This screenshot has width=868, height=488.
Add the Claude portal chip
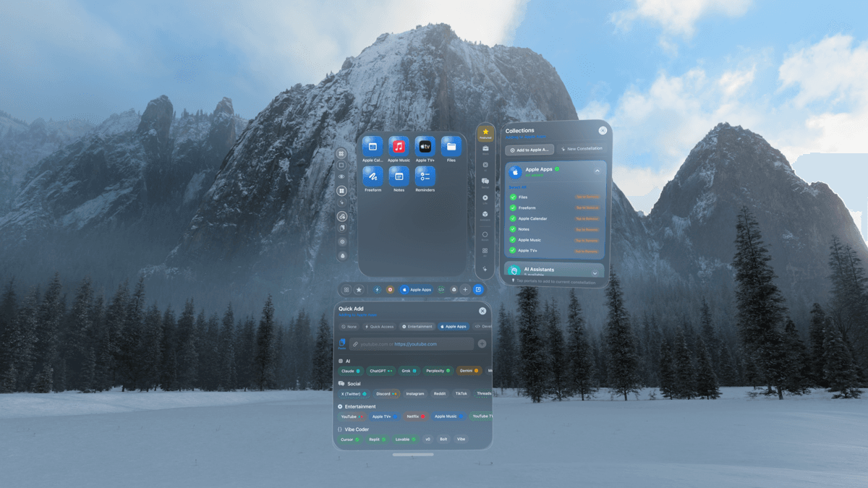pos(351,371)
